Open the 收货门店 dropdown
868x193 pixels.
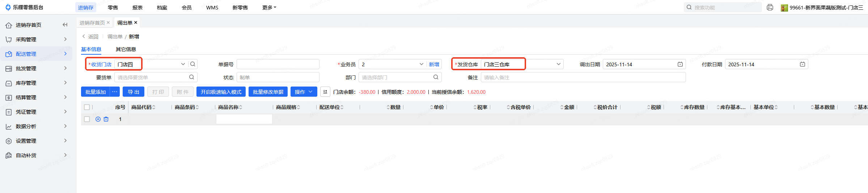[x=183, y=64]
